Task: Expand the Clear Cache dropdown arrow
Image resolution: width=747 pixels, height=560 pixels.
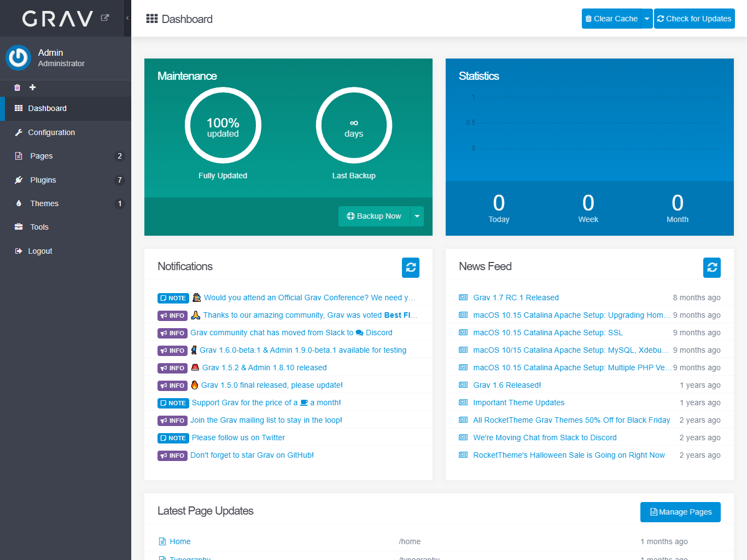Action: (647, 19)
